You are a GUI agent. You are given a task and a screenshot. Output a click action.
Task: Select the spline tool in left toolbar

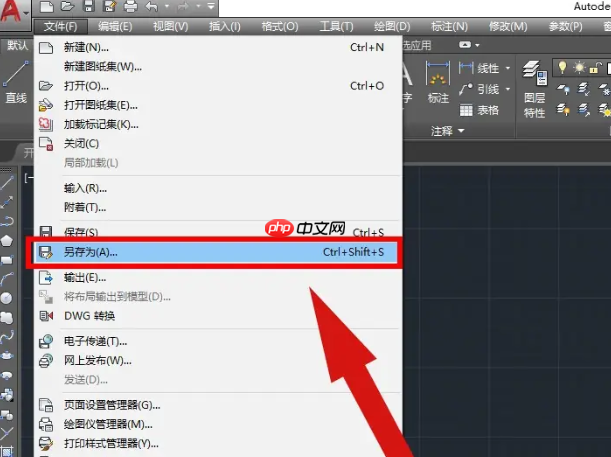[x=7, y=336]
